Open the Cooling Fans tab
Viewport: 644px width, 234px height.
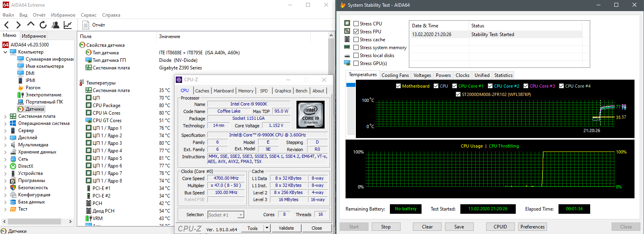coord(395,75)
